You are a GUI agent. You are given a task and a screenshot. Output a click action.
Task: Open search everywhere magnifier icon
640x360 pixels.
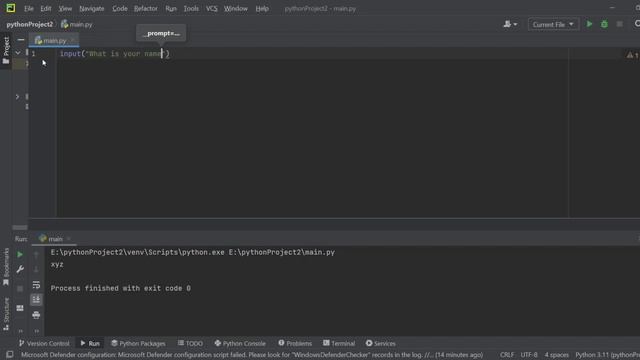click(x=637, y=24)
